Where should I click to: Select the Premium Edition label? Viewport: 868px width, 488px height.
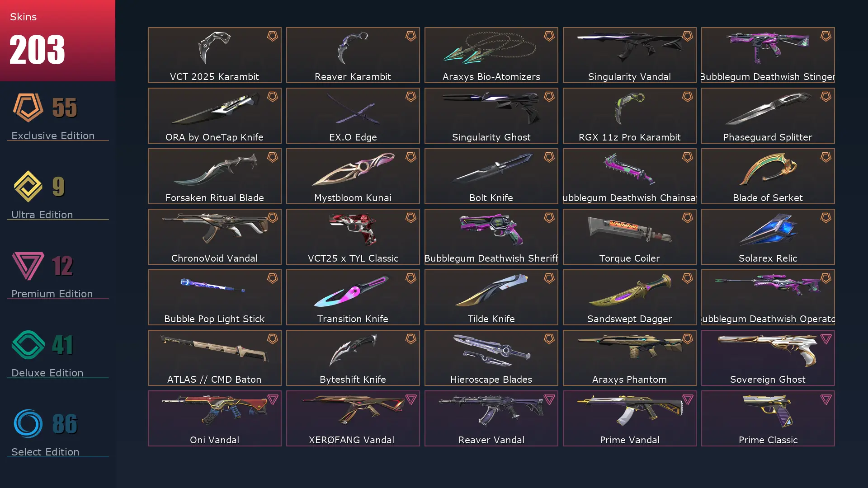coord(52,294)
